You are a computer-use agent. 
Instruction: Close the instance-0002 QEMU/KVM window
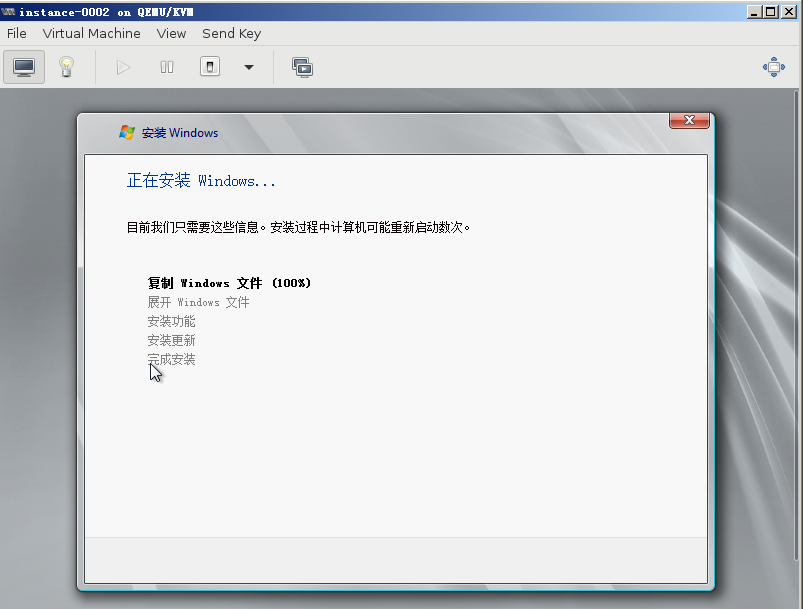click(x=788, y=11)
